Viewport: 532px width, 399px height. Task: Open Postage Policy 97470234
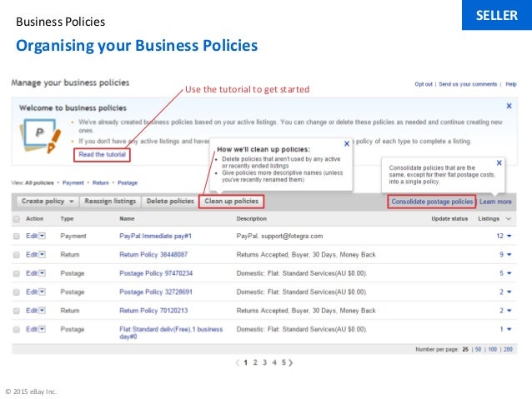coord(156,273)
